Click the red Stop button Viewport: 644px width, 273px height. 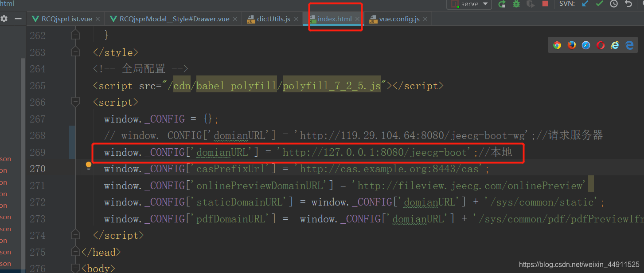[545, 4]
